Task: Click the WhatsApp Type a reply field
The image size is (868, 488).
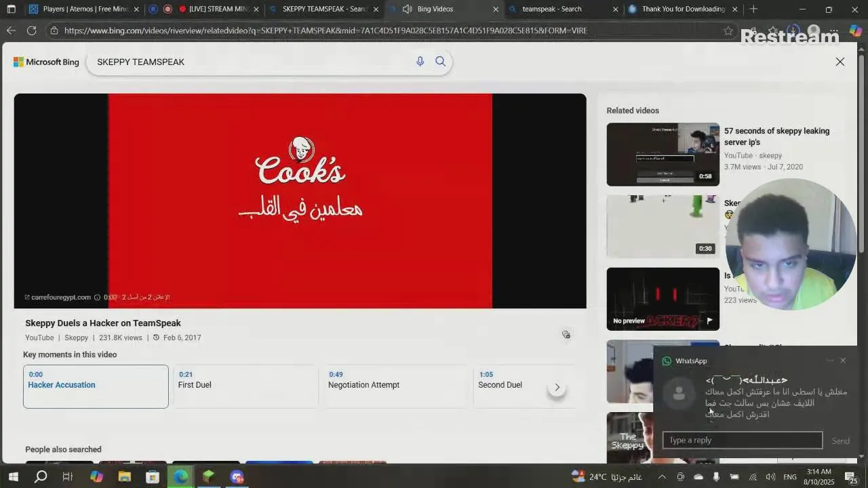Action: pyautogui.click(x=743, y=440)
